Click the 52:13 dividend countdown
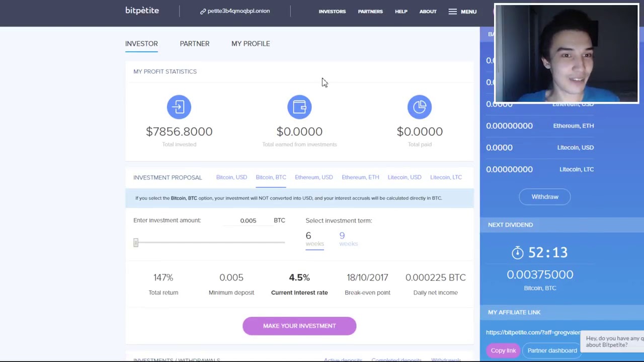Viewport: 644px width, 362px height. coord(547,252)
